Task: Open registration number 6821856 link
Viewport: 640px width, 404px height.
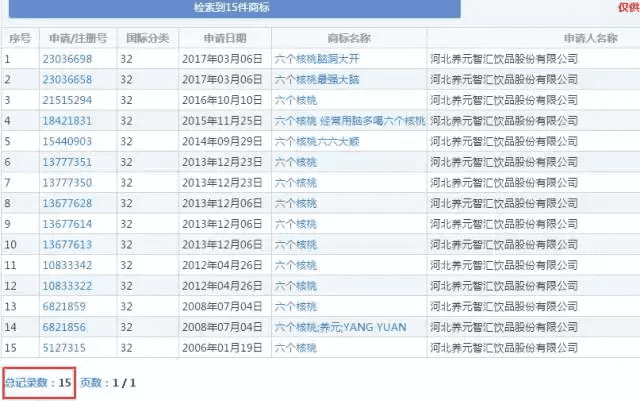Action: (64, 327)
